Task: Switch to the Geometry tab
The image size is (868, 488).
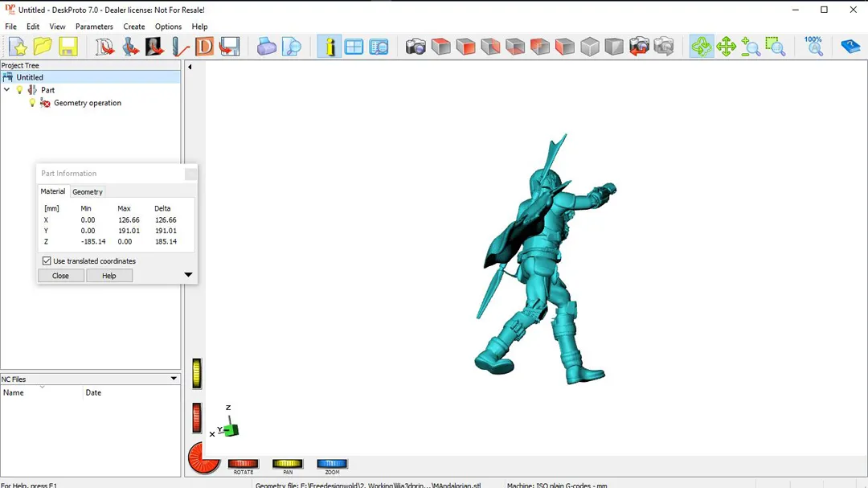Action: (88, 191)
